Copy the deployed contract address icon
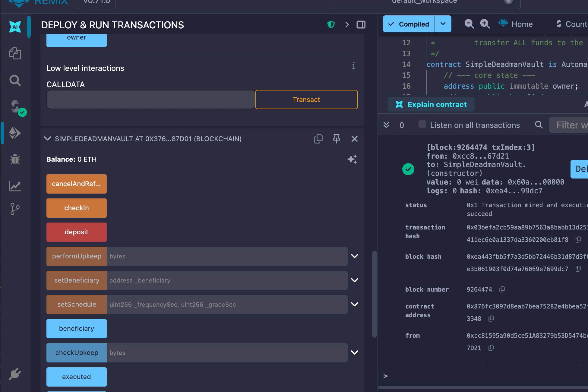The image size is (588, 392). pyautogui.click(x=318, y=139)
